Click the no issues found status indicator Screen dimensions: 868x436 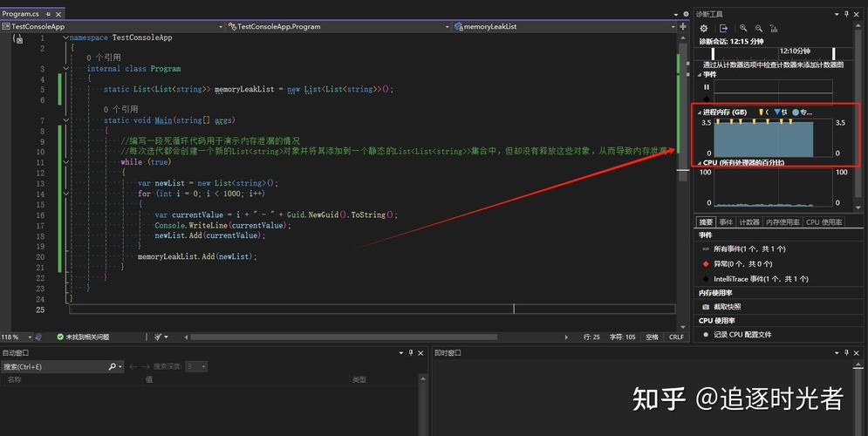click(83, 337)
